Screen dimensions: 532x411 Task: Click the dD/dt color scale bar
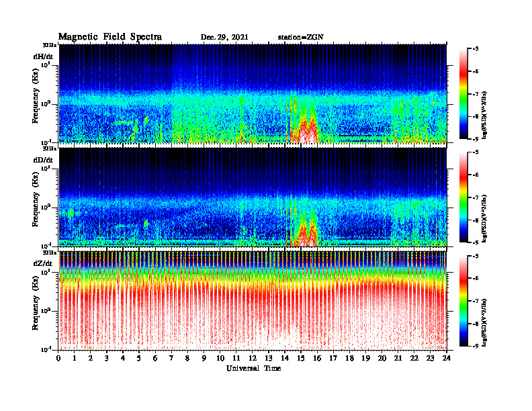[463, 197]
